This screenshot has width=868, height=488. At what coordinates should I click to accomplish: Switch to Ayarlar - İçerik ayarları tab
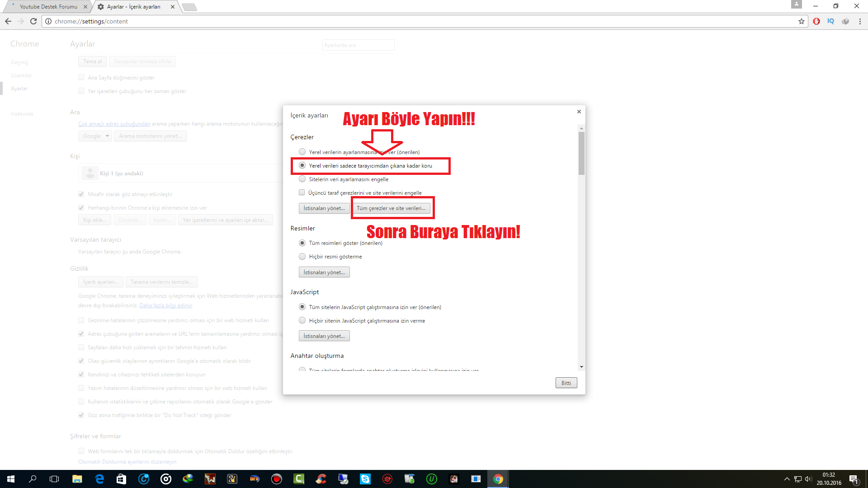tap(134, 7)
